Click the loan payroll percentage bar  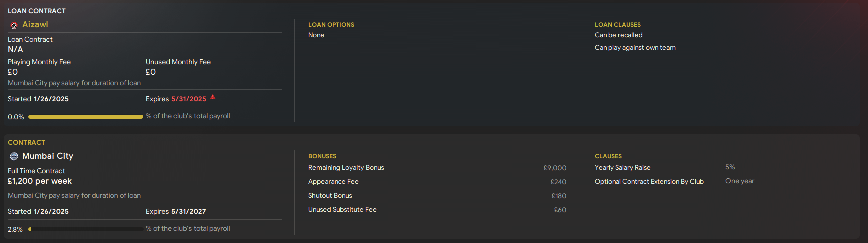point(86,117)
